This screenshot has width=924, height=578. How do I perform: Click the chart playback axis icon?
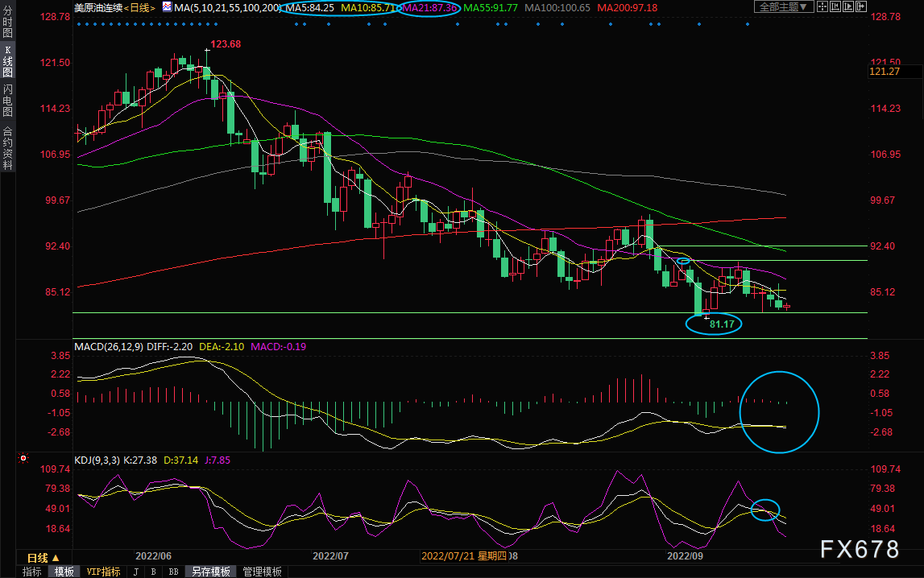click(848, 7)
